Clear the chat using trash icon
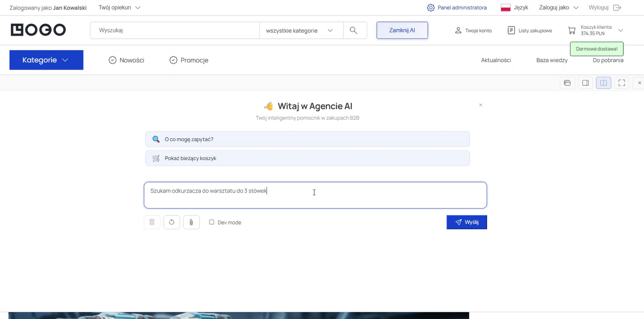The height and width of the screenshot is (319, 644). point(152,222)
